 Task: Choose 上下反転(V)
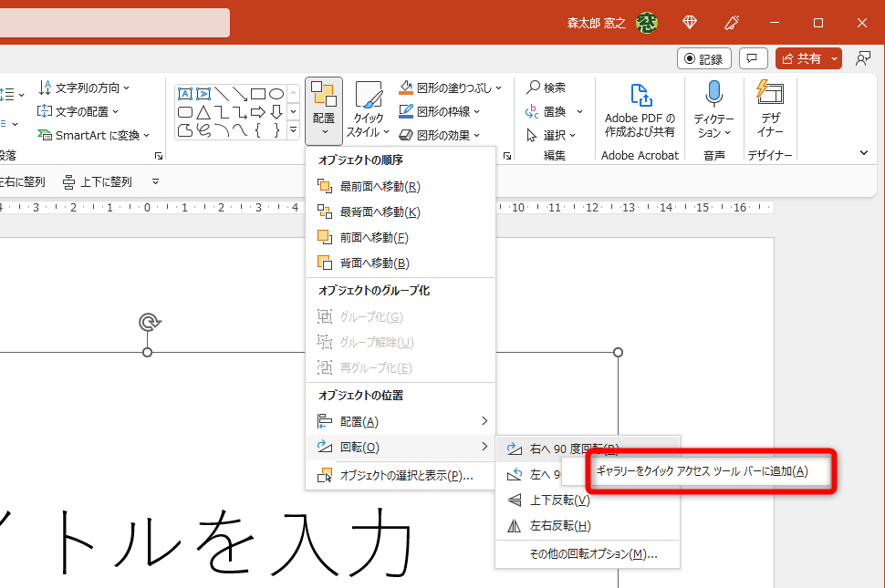pyautogui.click(x=588, y=500)
